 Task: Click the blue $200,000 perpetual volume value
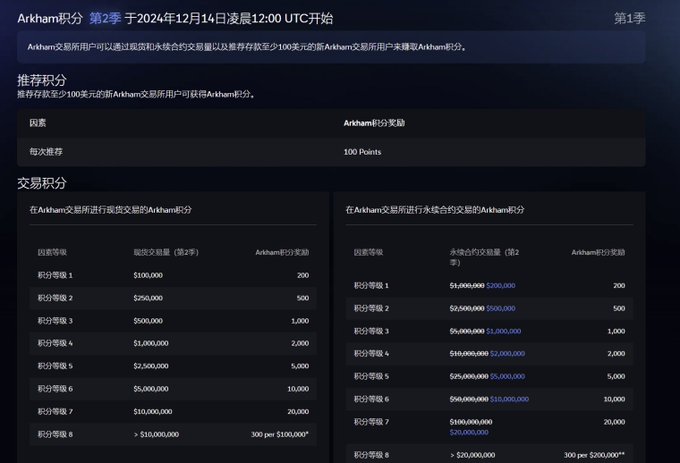[x=500, y=285]
